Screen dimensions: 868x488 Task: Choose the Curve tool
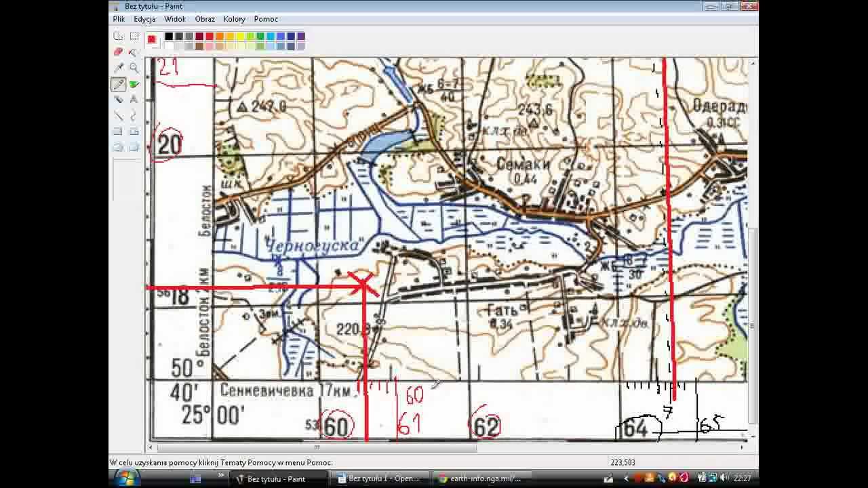(x=134, y=115)
